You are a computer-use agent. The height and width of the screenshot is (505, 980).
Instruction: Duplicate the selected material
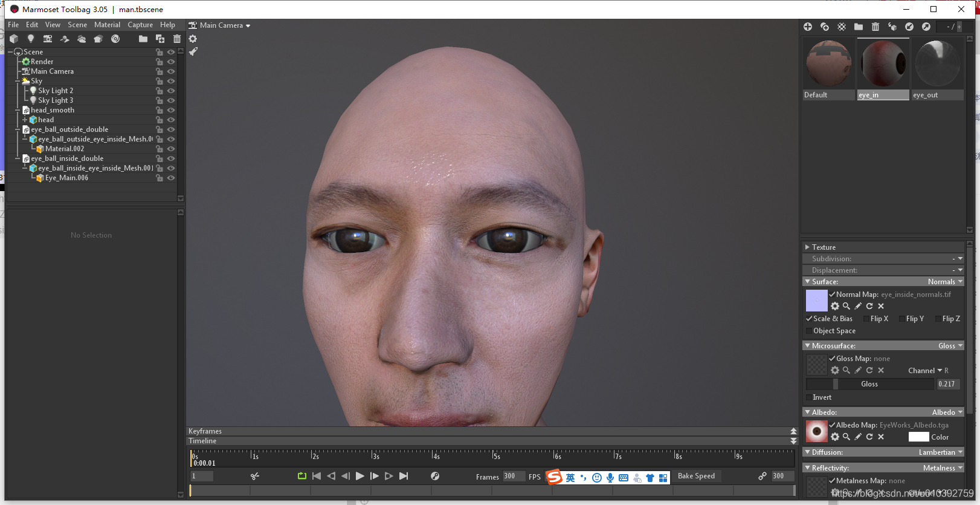tap(825, 27)
